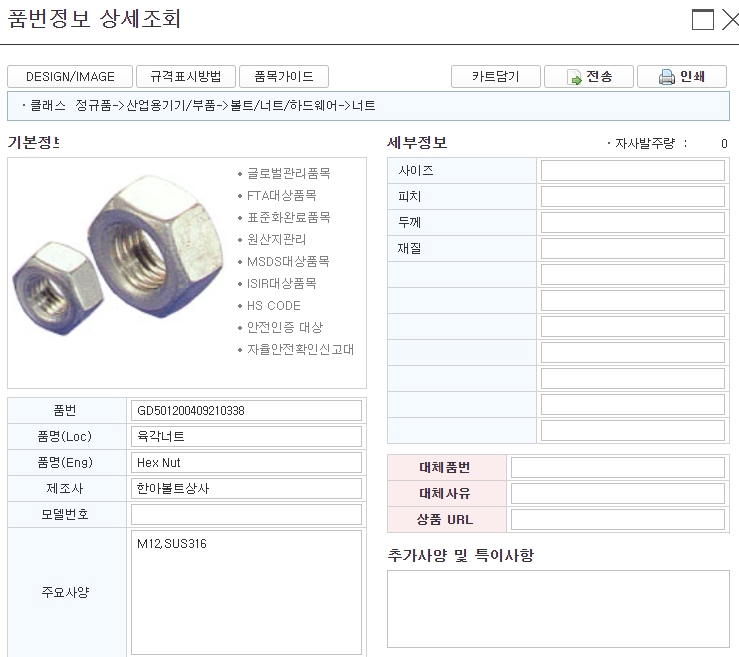Click the 품명(Loc) field showing 육각너트
The image size is (739, 657).
pyautogui.click(x=246, y=437)
